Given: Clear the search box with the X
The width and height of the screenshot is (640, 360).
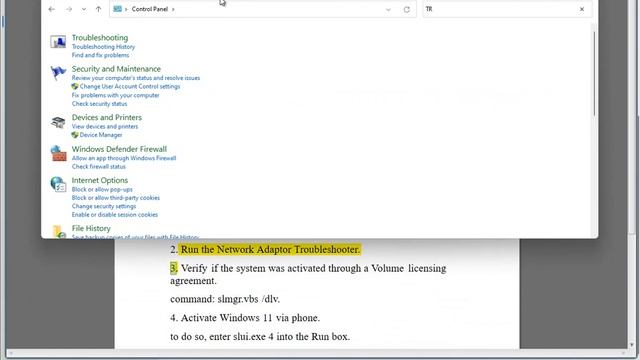Looking at the screenshot, I should click(x=582, y=9).
